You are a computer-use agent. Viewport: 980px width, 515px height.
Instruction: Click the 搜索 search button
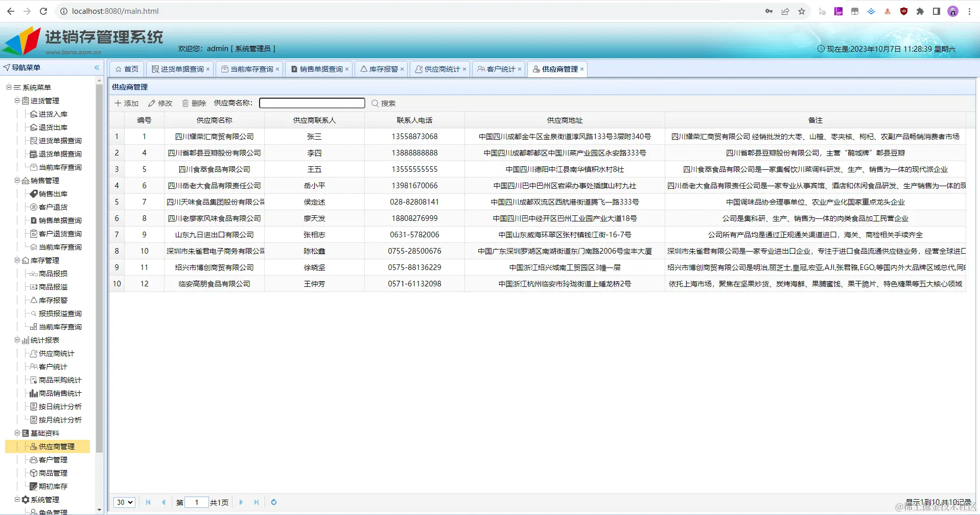[x=384, y=103]
